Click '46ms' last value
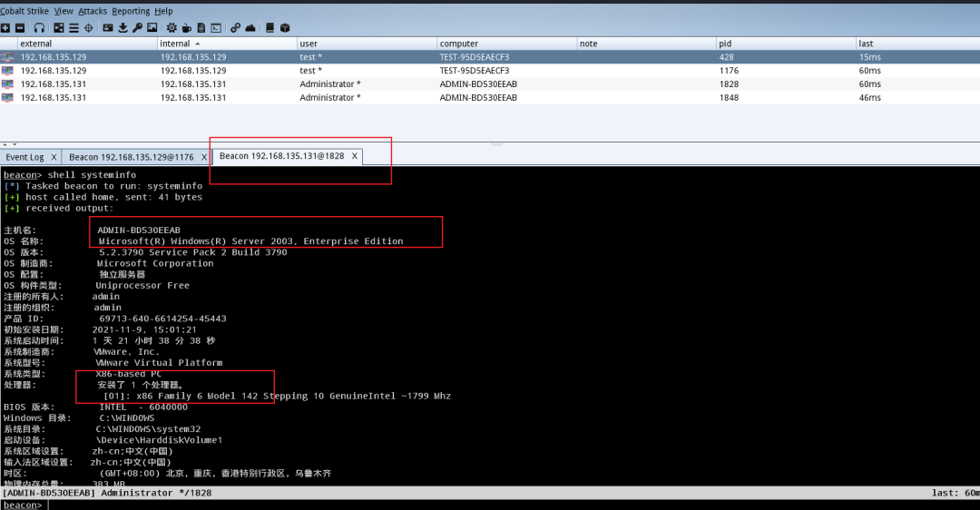The image size is (980, 510). [869, 97]
